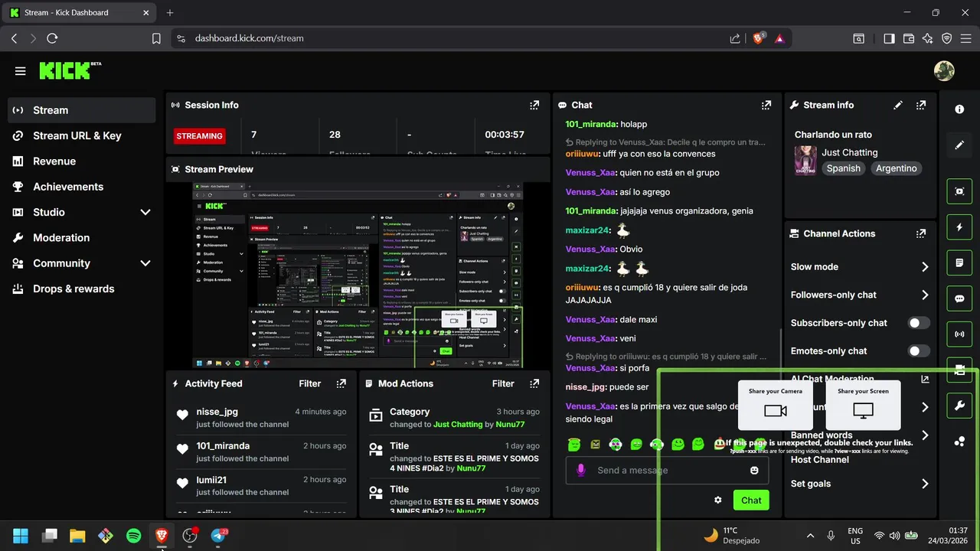Edit stream info with pencil icon

pyautogui.click(x=898, y=105)
